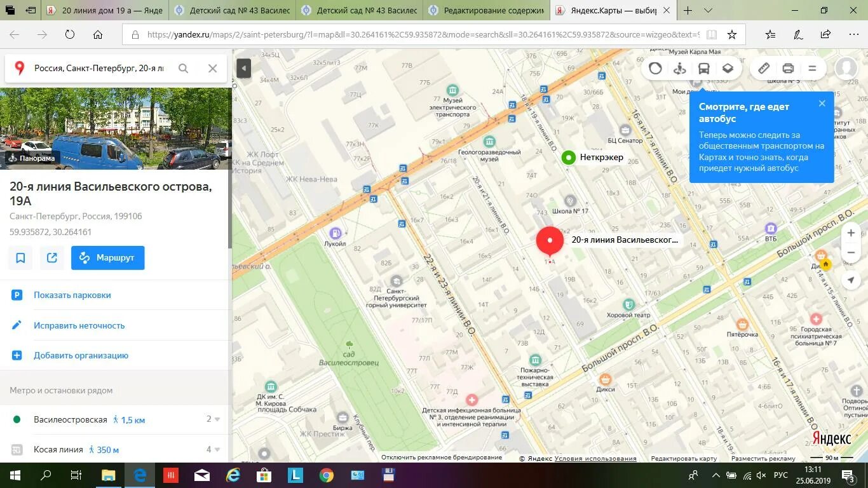This screenshot has width=868, height=488.
Task: Save the address with the bookmark icon
Action: (20, 258)
